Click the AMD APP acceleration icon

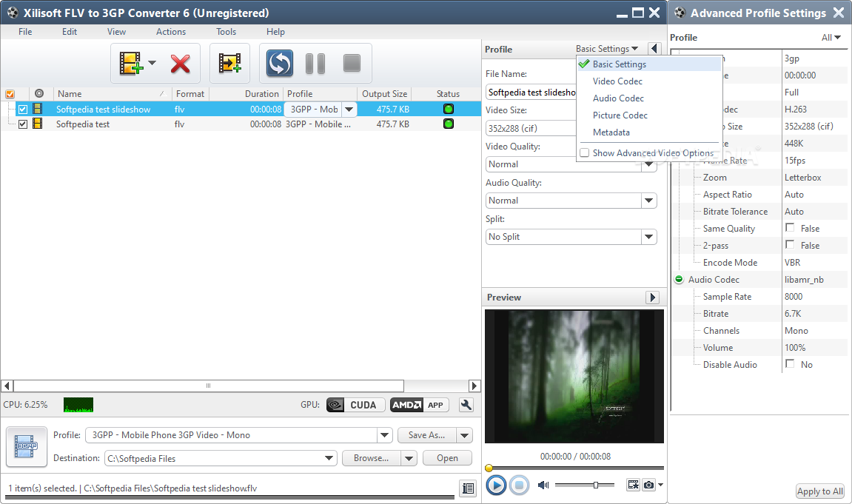(x=420, y=405)
